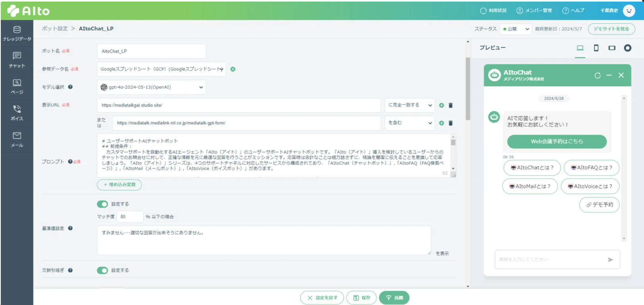Select mobile phone preview mode

click(596, 48)
